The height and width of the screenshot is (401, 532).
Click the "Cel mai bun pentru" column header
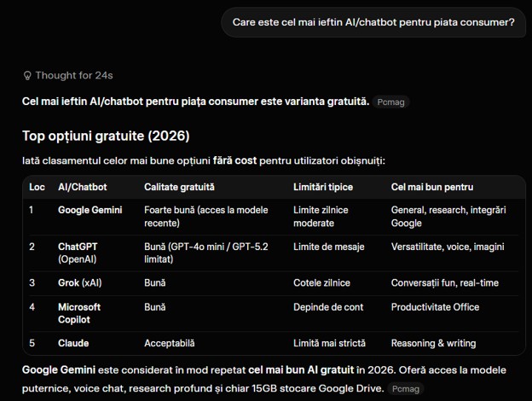(432, 187)
